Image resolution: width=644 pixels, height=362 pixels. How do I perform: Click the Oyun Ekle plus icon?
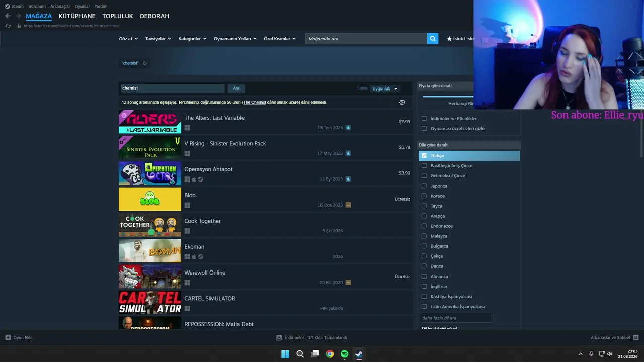tap(8, 338)
